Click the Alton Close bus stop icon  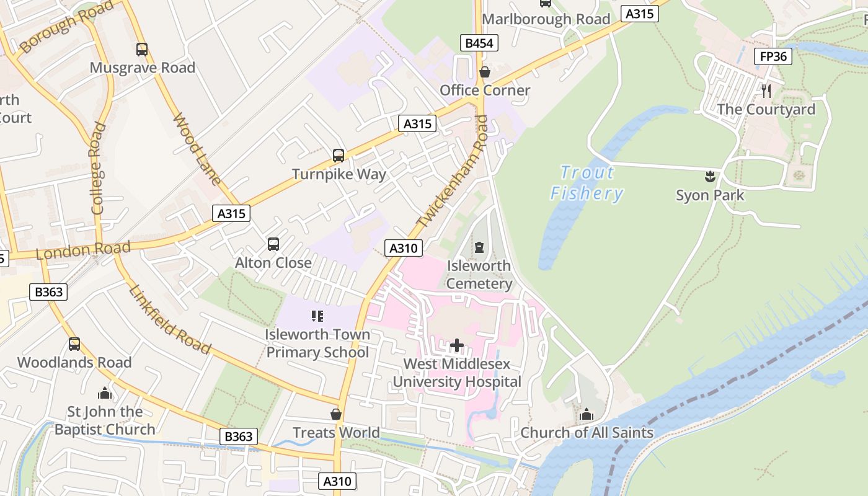click(273, 244)
